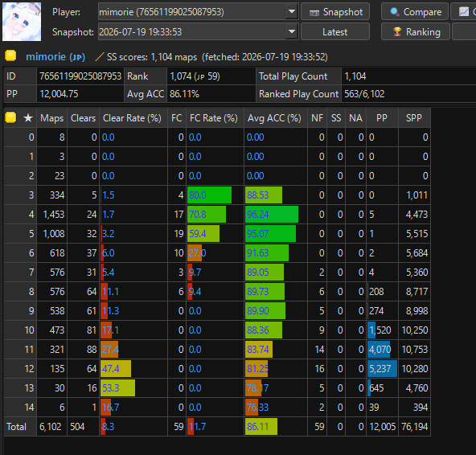The image size is (476, 455).
Task: Click the yellow block icon next to mimorie
Action: [10, 55]
